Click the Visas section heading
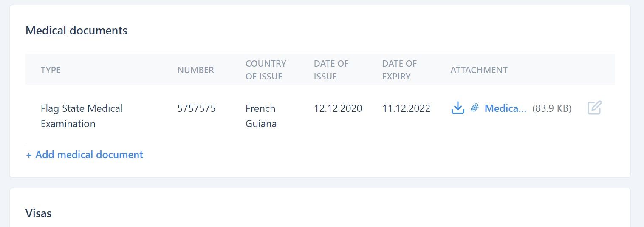This screenshot has height=227, width=644. coord(38,213)
